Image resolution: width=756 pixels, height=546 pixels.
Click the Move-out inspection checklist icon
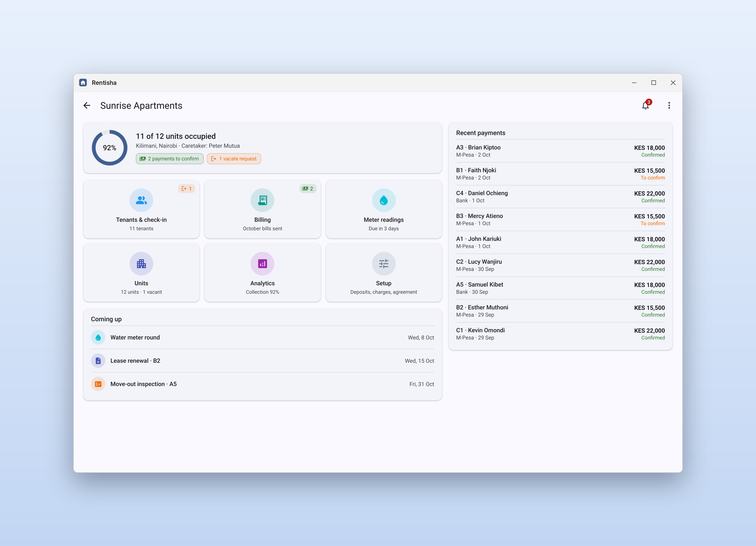tap(98, 384)
